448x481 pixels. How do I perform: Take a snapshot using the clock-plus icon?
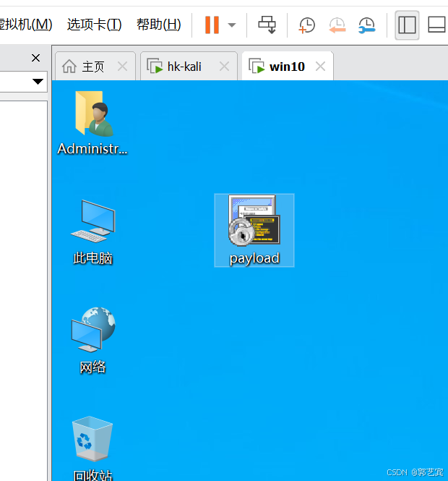tap(307, 25)
